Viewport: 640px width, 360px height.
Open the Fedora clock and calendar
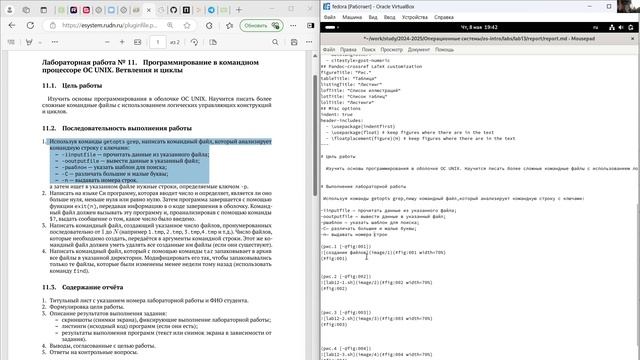(479, 27)
